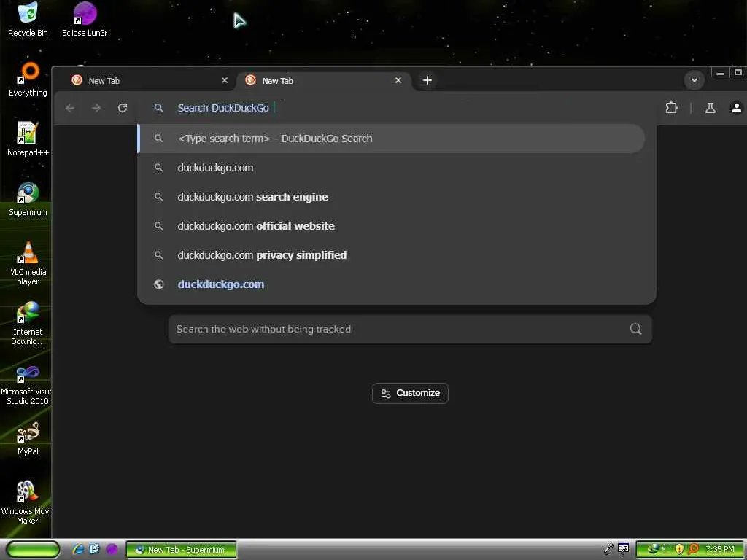Click the pen icon in system tray
Image resolution: width=747 pixels, height=560 pixels.
(x=608, y=549)
